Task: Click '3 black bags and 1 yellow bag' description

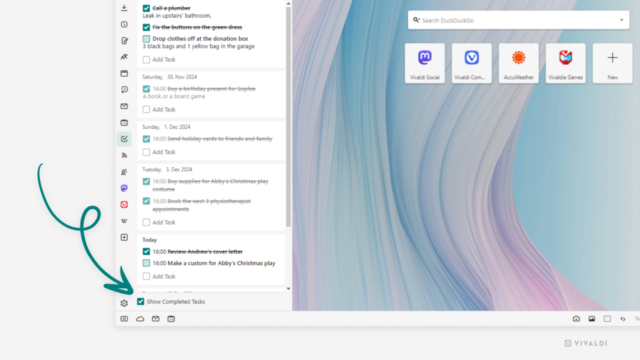Action: coord(198,47)
